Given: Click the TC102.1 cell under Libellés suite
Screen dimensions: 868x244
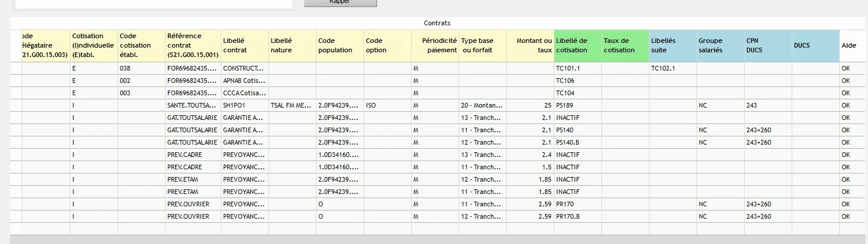Looking at the screenshot, I should [672, 68].
